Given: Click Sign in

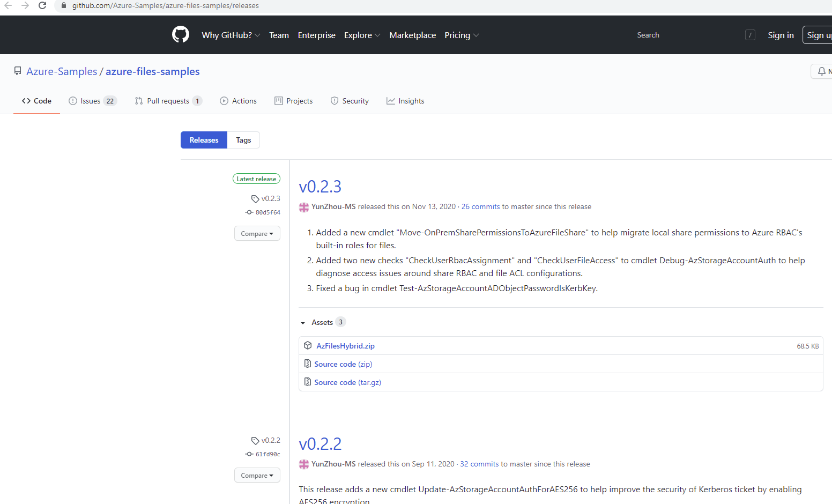Looking at the screenshot, I should pos(781,35).
